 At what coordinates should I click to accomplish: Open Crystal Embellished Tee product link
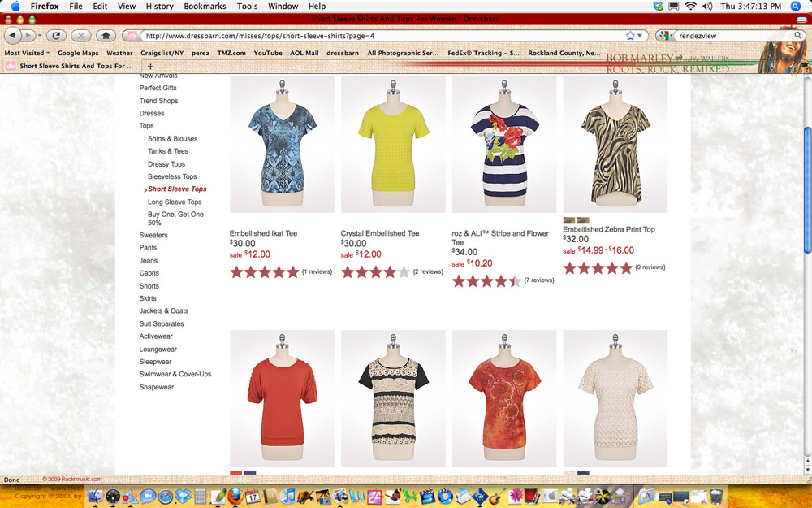379,233
